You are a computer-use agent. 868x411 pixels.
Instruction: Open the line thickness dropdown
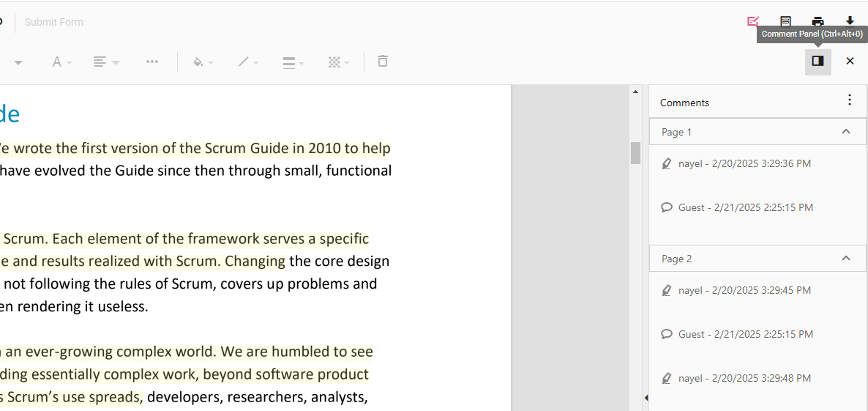[293, 62]
